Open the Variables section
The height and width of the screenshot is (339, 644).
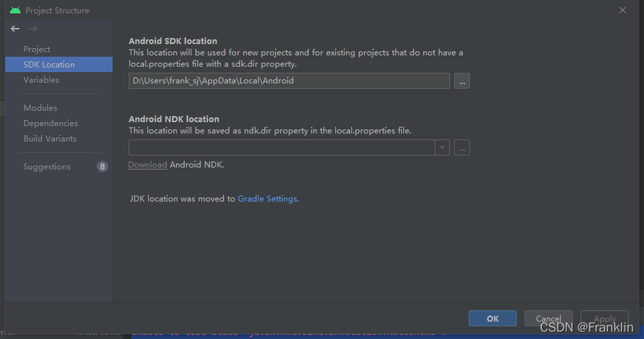pos(41,79)
